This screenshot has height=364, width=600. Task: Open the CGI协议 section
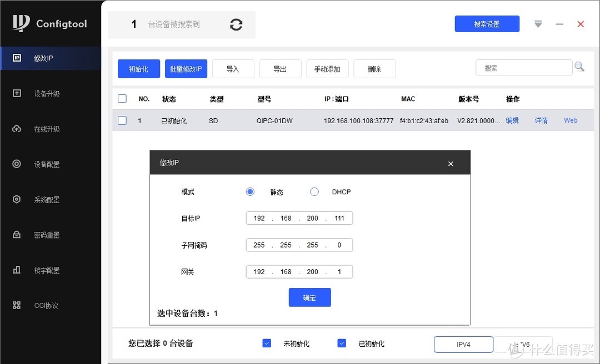click(50, 305)
